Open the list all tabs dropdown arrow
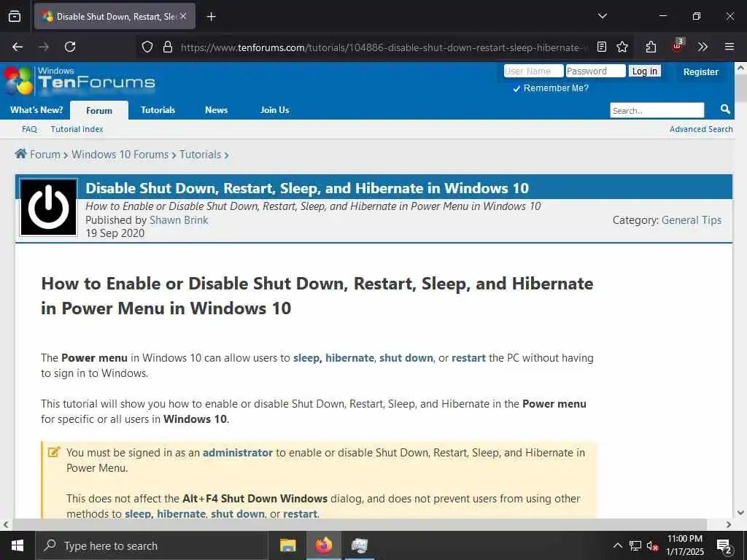 pyautogui.click(x=602, y=16)
